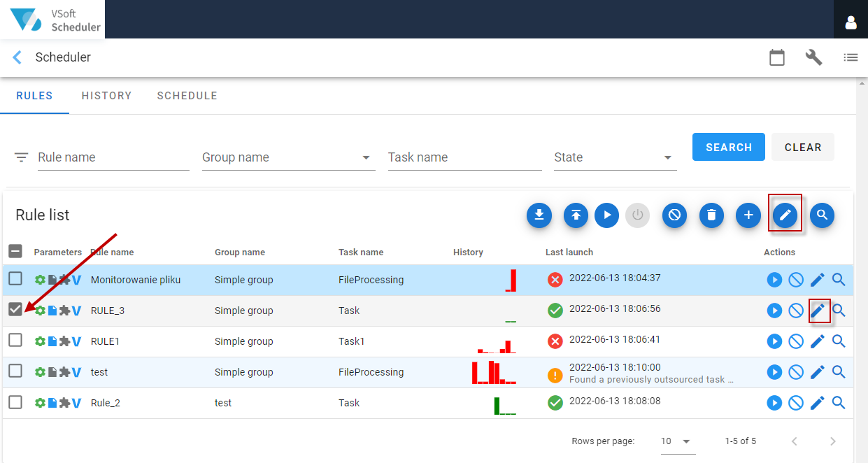Edit the RULE_3 row with pencil icon
This screenshot has width=868, height=463.
(x=818, y=311)
